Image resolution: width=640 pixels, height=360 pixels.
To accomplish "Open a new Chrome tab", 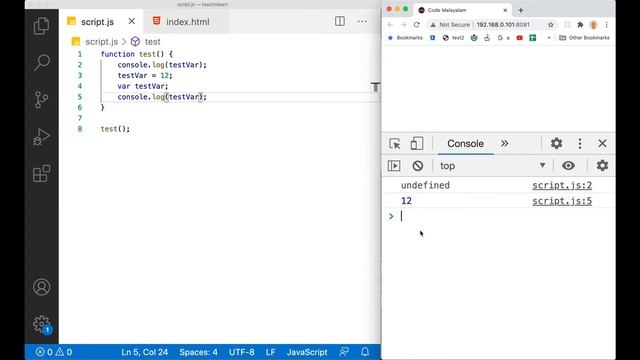I will (520, 10).
